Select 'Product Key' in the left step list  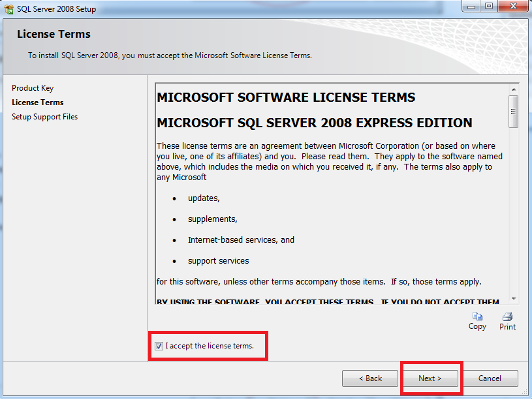tap(33, 87)
